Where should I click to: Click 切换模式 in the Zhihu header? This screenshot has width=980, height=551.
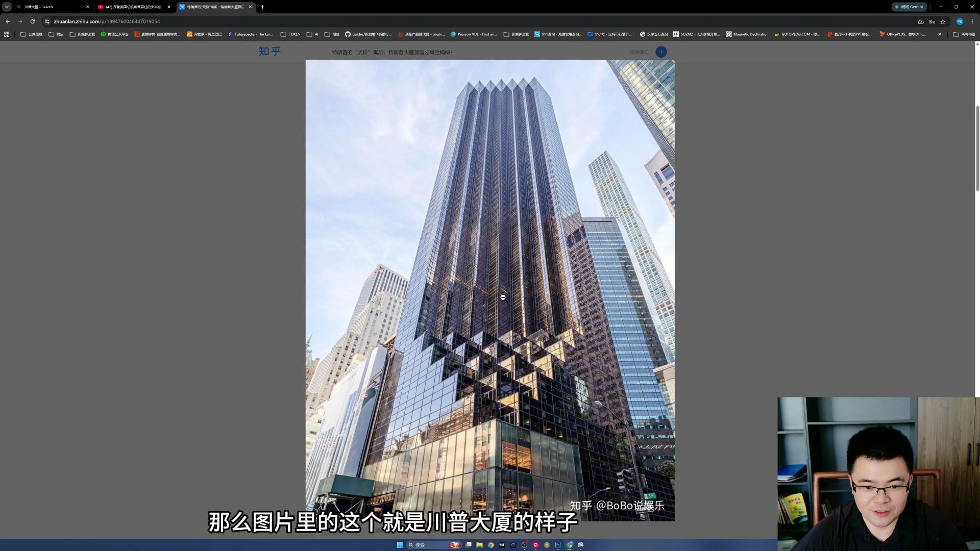pyautogui.click(x=639, y=52)
